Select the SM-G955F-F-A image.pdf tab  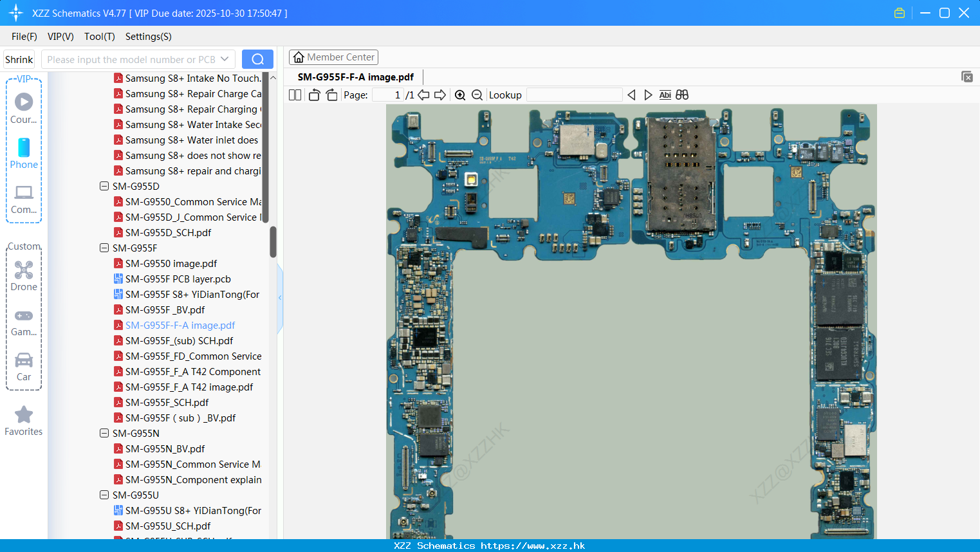pos(356,77)
